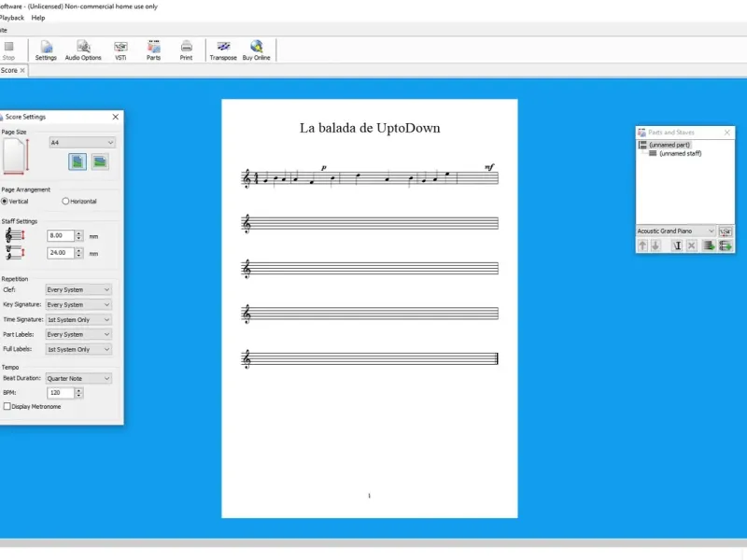Adjust the BPM stepper arrows

pos(79,393)
